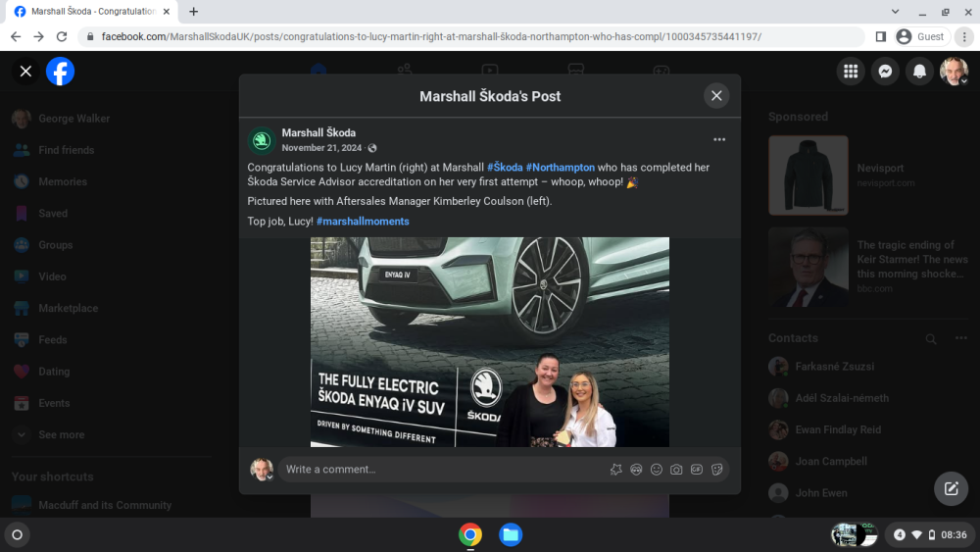Viewport: 980px width, 552px height.
Task: Open the November 21, 2024 timestamp link
Action: (321, 148)
